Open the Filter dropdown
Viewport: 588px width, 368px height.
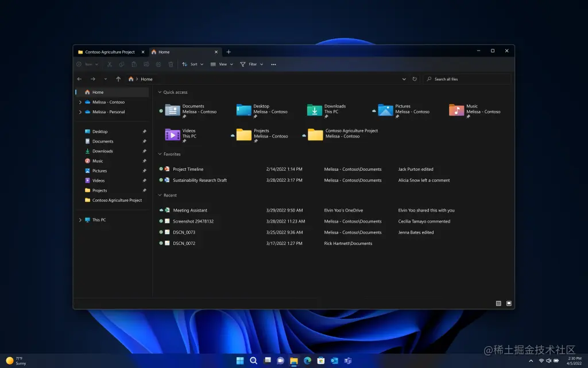coord(252,64)
